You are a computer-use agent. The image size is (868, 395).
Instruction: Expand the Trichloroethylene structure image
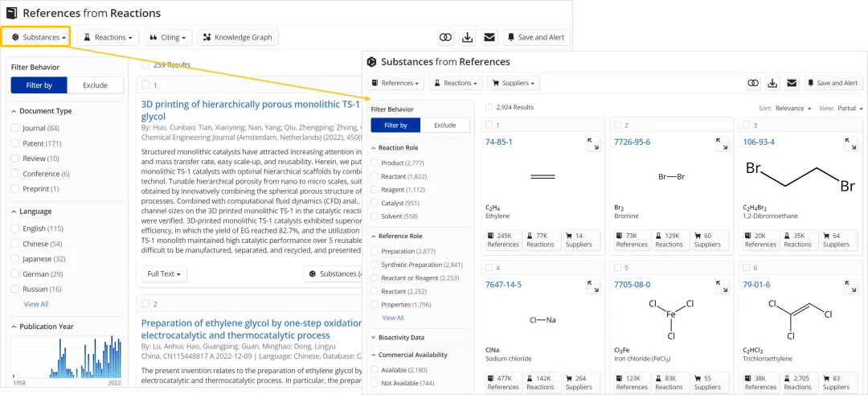850,286
